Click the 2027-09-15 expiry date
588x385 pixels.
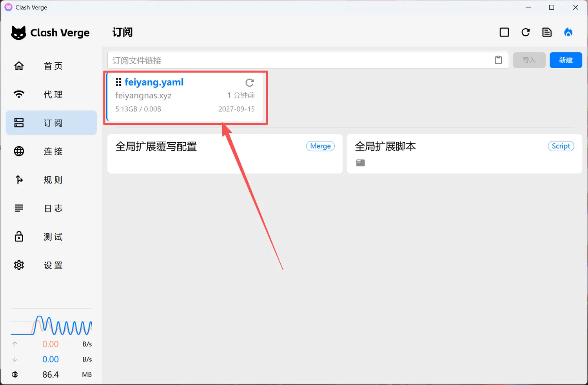[x=236, y=109]
